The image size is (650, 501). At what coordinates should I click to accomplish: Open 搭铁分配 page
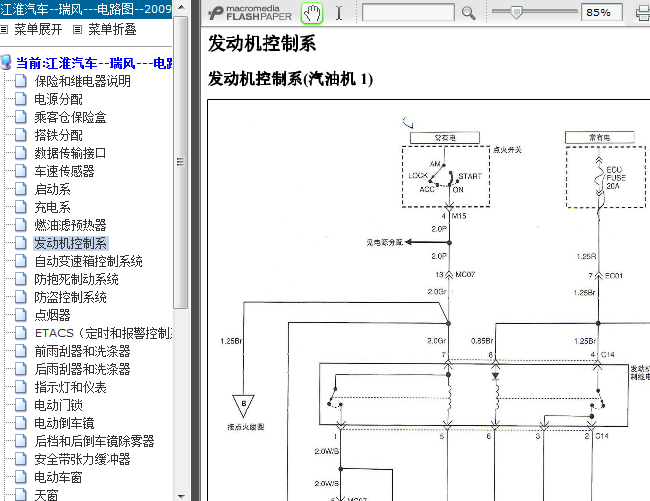pos(58,135)
